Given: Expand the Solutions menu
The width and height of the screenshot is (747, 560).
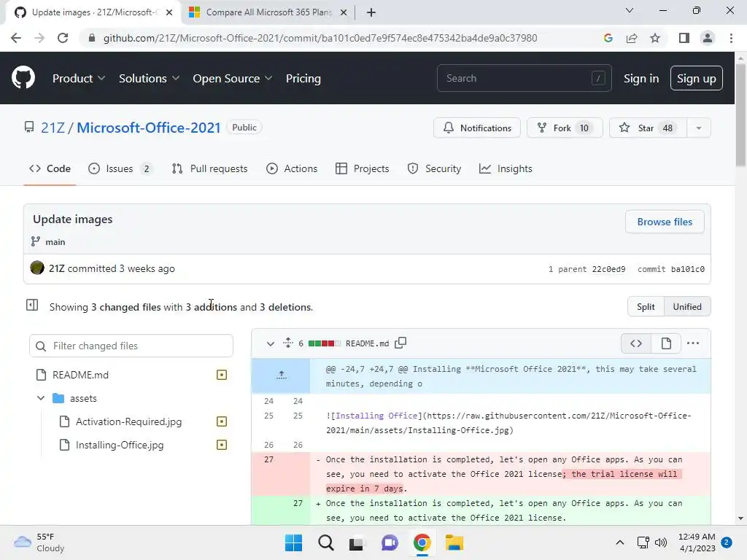Looking at the screenshot, I should pyautogui.click(x=149, y=78).
